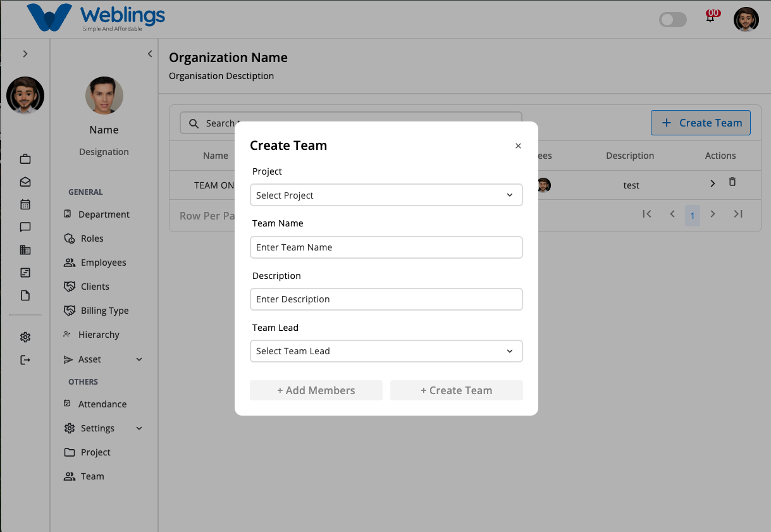Go to Employees in sidebar
This screenshot has width=771, height=532.
pyautogui.click(x=95, y=263)
